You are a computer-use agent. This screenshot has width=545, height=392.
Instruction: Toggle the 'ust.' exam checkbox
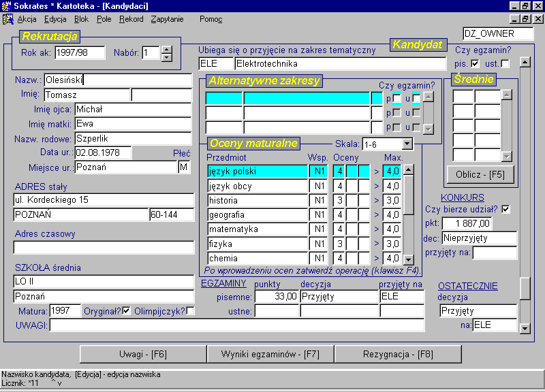pyautogui.click(x=505, y=63)
